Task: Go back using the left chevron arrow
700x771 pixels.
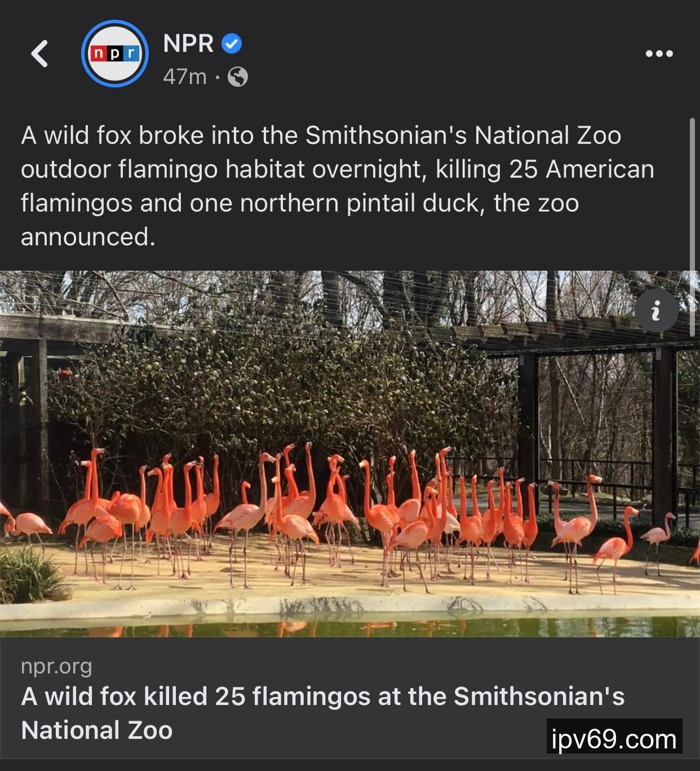Action: pos(39,54)
